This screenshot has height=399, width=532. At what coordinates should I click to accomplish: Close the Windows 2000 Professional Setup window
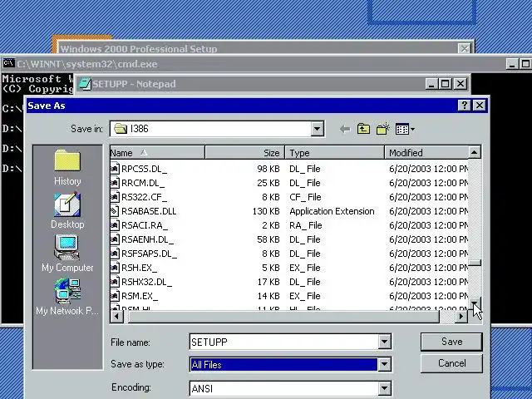pyautogui.click(x=465, y=48)
